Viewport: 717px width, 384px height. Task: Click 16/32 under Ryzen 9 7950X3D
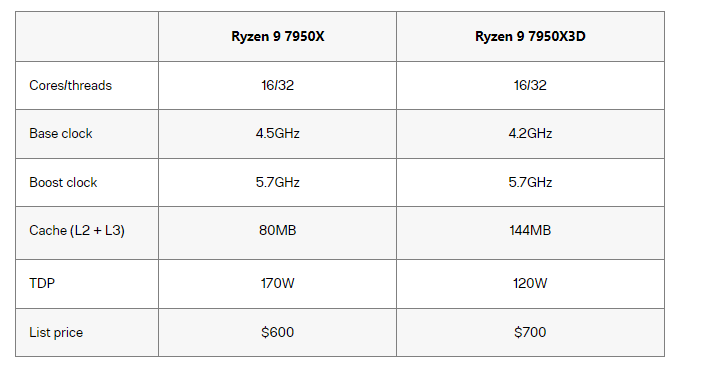(530, 85)
